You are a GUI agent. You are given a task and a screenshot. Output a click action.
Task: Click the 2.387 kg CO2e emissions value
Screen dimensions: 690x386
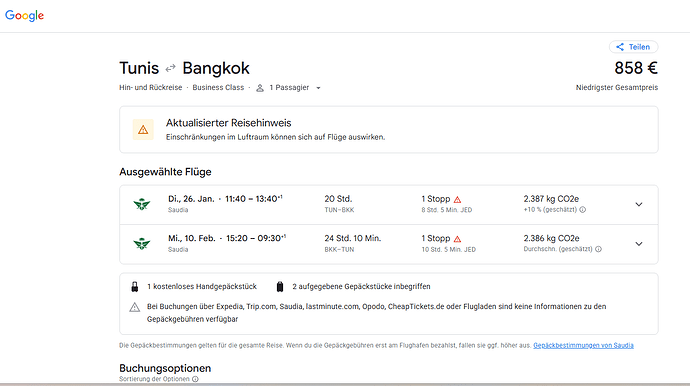[x=551, y=199]
